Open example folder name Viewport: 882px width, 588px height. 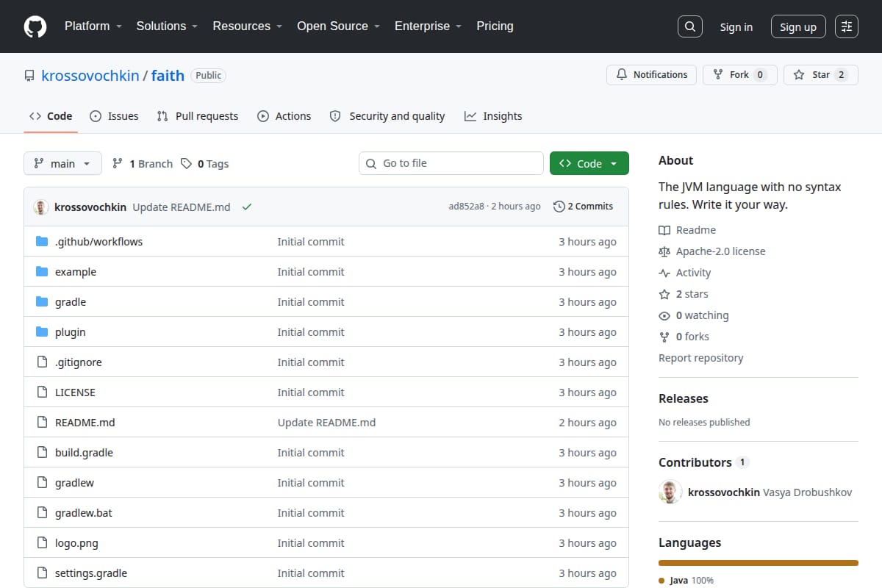(76, 272)
